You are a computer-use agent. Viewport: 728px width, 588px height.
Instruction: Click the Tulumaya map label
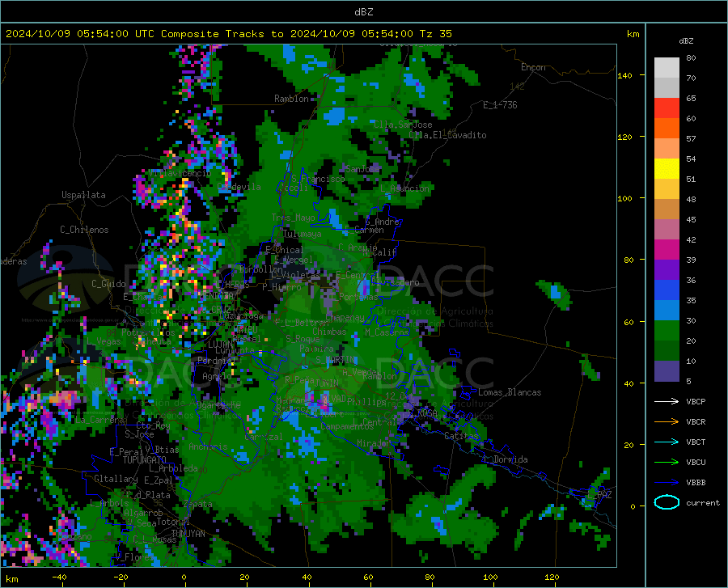point(302,234)
